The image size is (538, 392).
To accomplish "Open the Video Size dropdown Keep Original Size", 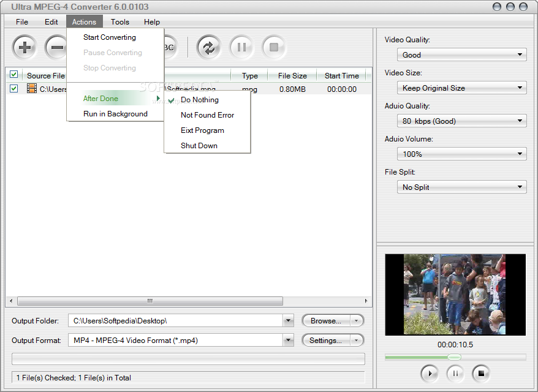I will coord(462,88).
